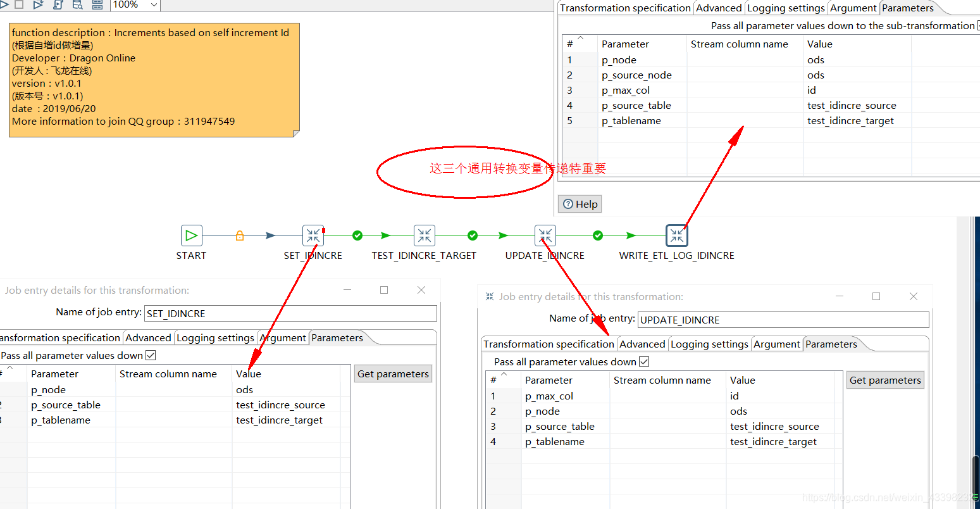Screen dimensions: 980x509
Task: Maximize the UPDATE_IDINCRE dialog window
Action: point(876,296)
